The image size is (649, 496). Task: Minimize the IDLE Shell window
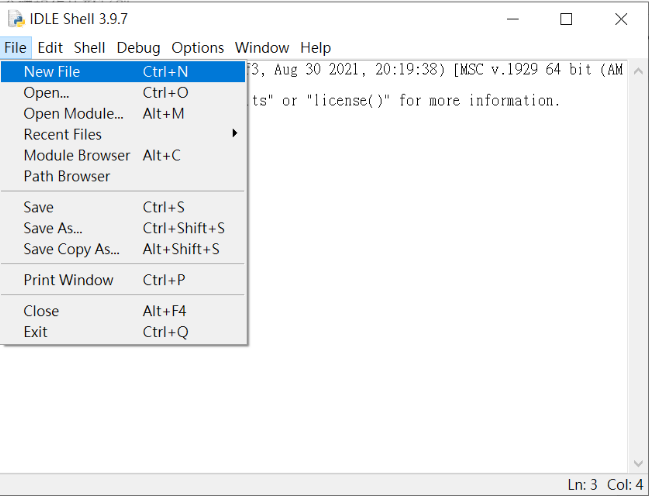512,19
